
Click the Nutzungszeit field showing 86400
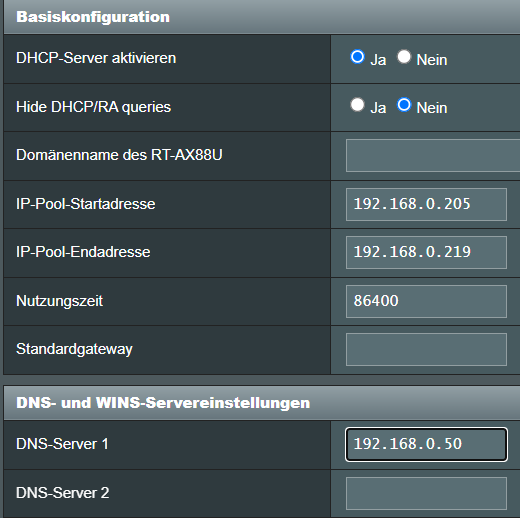pos(426,301)
